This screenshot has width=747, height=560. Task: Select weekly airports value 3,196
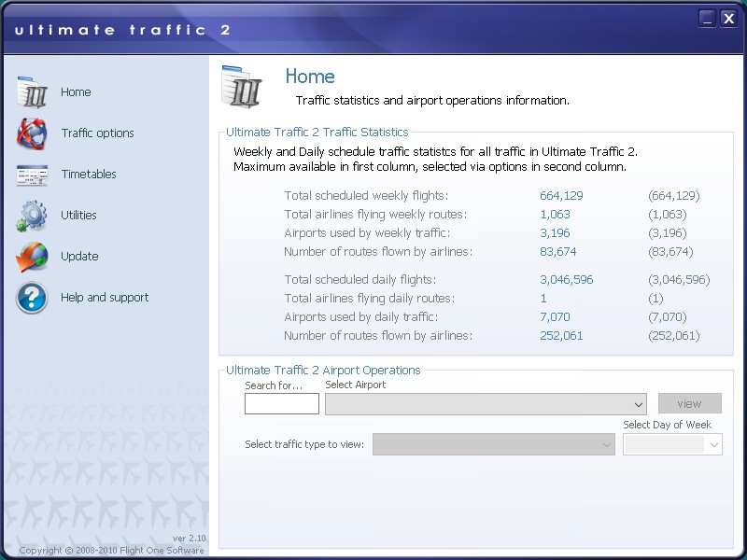point(555,232)
